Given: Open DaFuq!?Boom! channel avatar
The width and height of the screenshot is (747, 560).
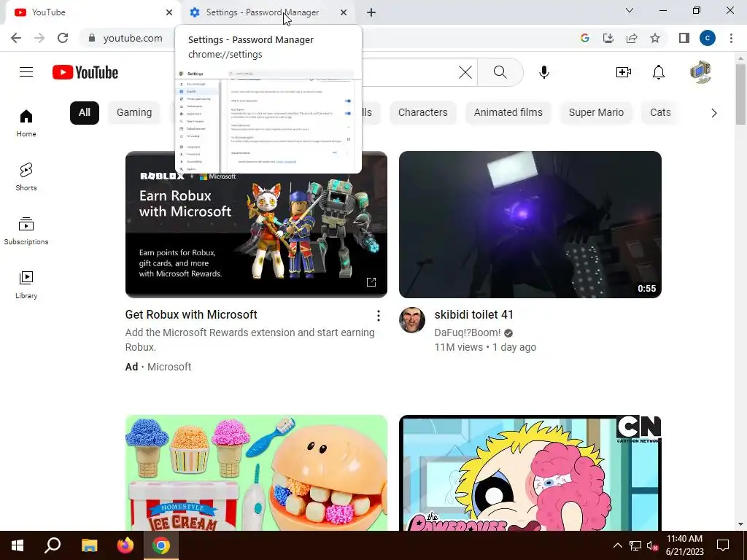Looking at the screenshot, I should [412, 320].
